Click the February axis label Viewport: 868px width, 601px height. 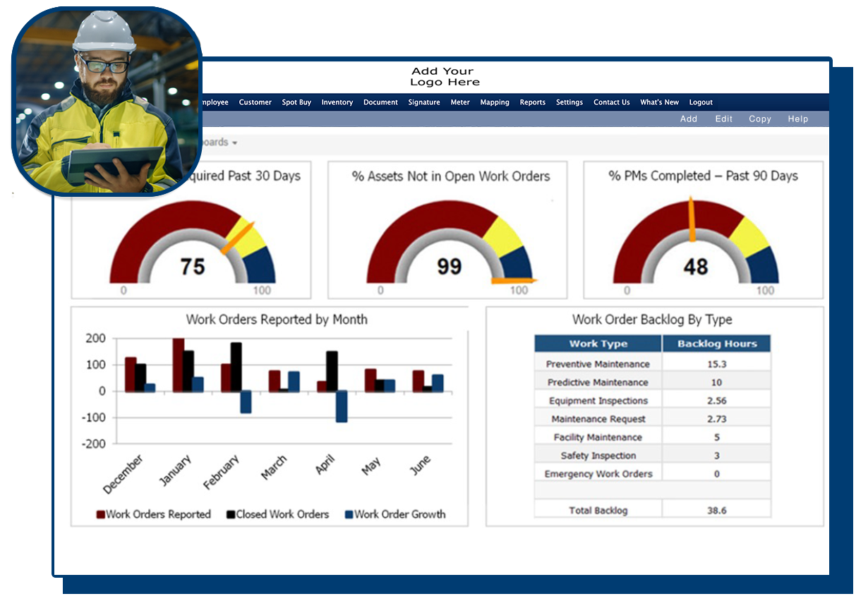pyautogui.click(x=222, y=473)
